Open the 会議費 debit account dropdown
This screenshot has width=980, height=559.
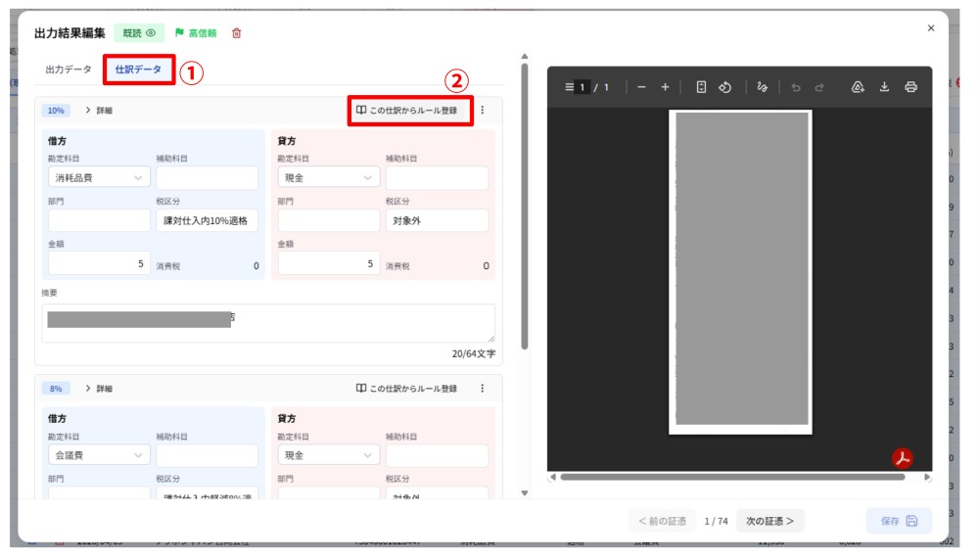[x=100, y=455]
